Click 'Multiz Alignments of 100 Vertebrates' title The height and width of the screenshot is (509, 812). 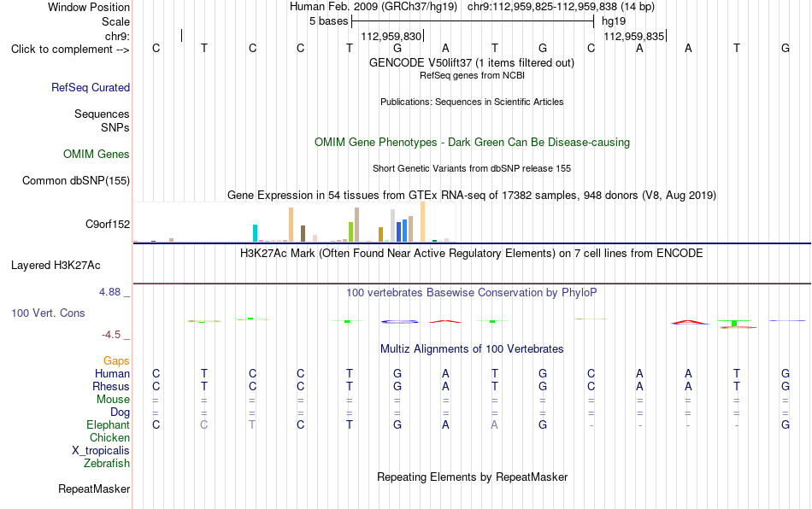[472, 348]
